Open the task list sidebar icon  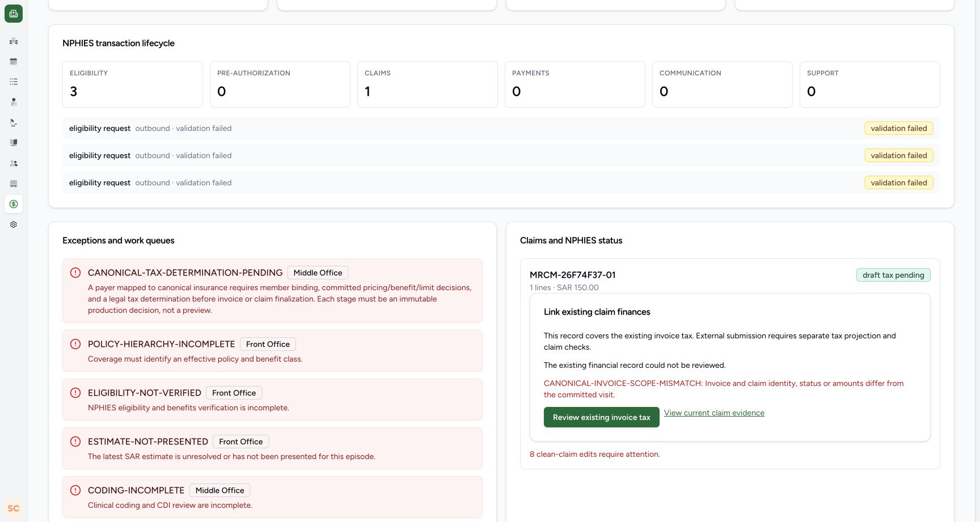[x=14, y=82]
